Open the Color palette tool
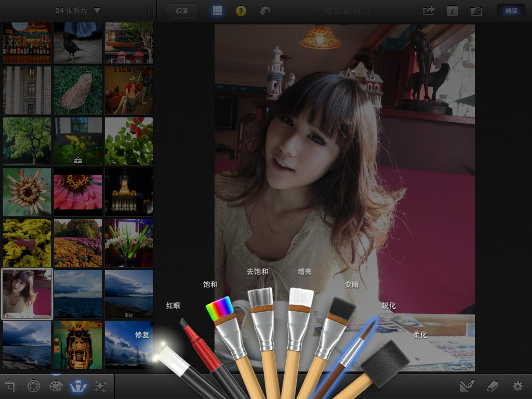This screenshot has height=399, width=532. 56,386
